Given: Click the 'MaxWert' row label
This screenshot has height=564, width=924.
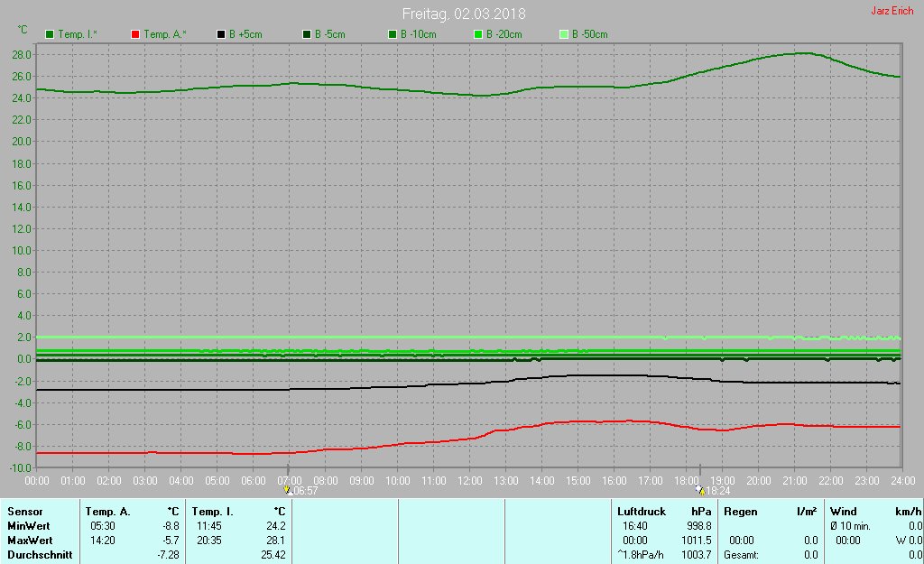Looking at the screenshot, I should [30, 541].
